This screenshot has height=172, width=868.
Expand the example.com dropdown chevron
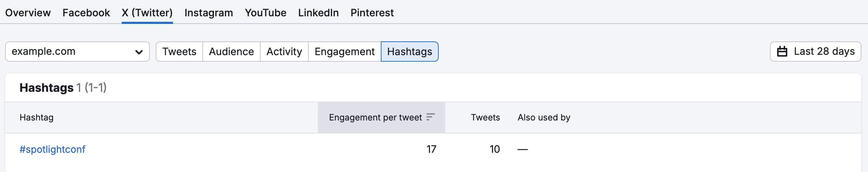point(139,52)
